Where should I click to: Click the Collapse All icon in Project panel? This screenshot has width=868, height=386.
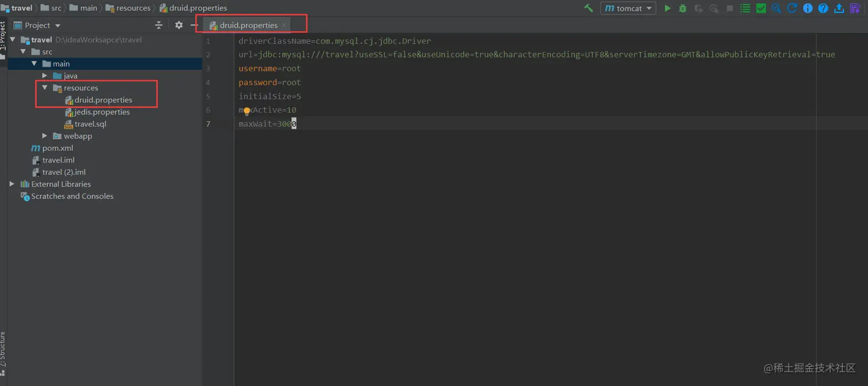tap(159, 25)
